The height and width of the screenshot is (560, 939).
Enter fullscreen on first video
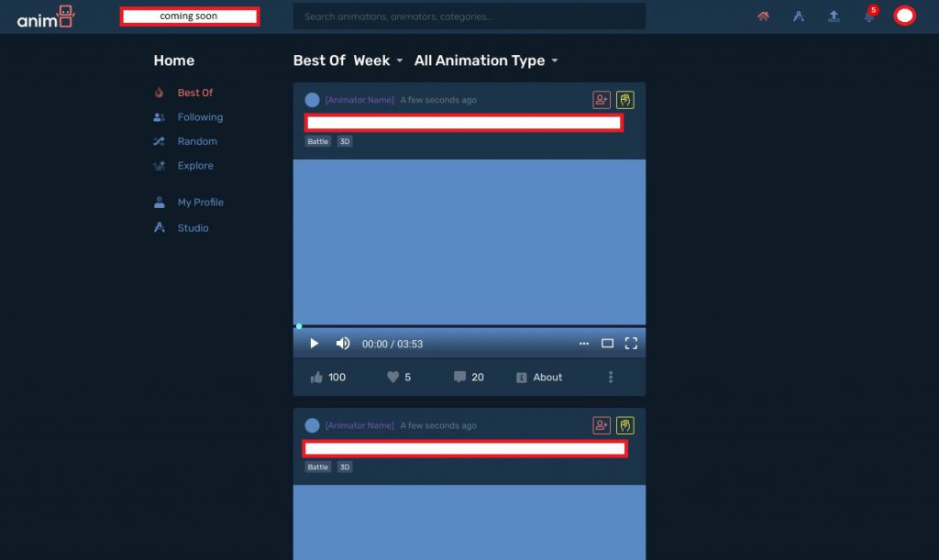coord(631,343)
